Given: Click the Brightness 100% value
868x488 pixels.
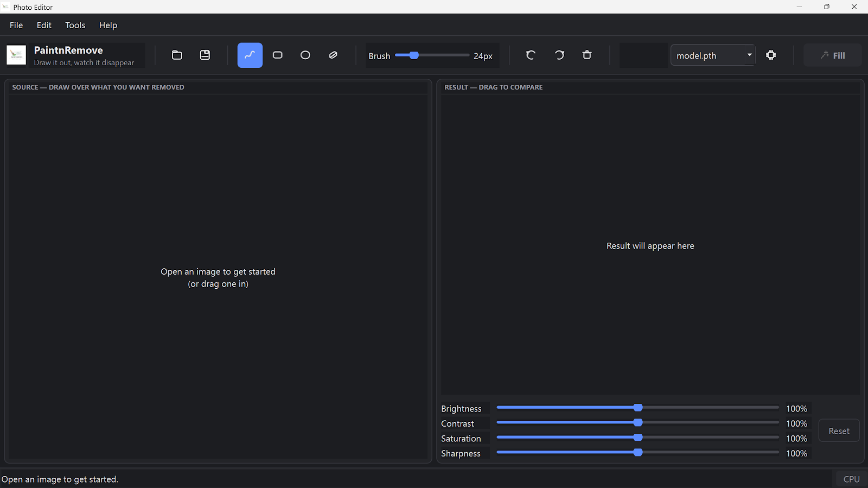Looking at the screenshot, I should 796,409.
